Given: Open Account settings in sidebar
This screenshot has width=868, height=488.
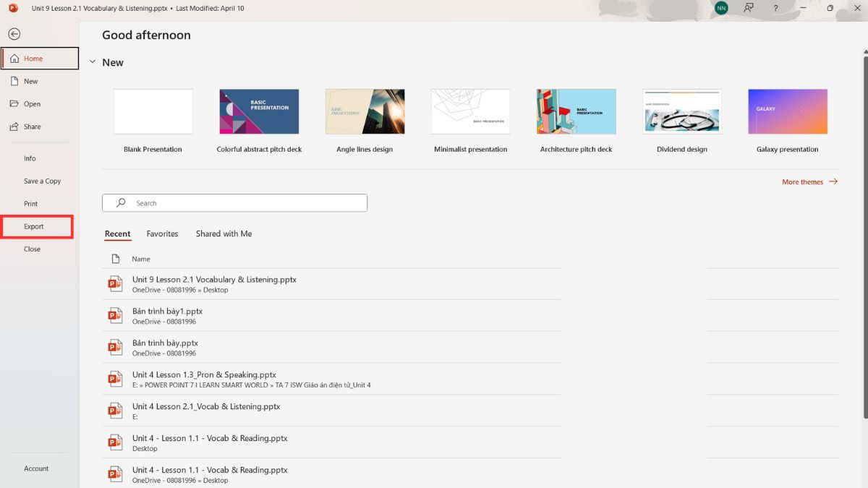Looking at the screenshot, I should [36, 468].
